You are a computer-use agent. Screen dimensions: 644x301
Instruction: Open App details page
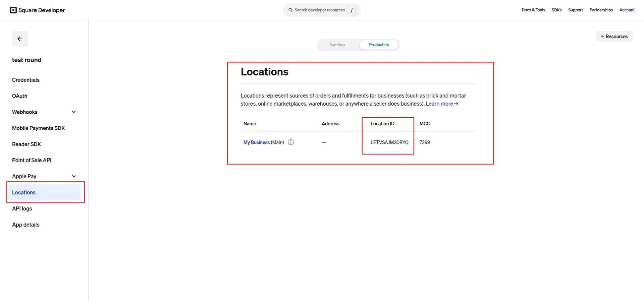(x=26, y=225)
